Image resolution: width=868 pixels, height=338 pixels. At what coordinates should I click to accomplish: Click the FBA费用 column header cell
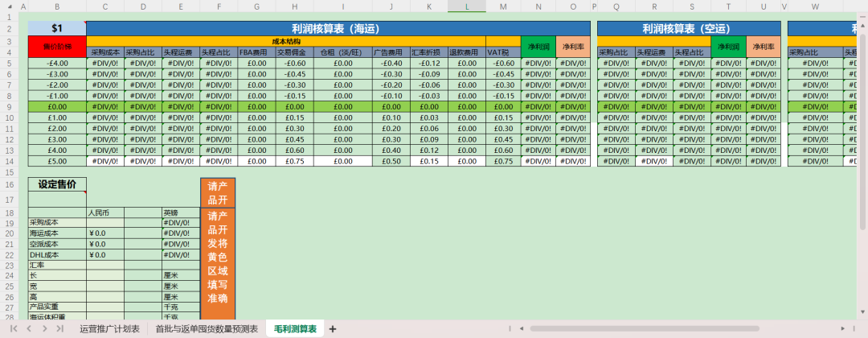[x=256, y=52]
